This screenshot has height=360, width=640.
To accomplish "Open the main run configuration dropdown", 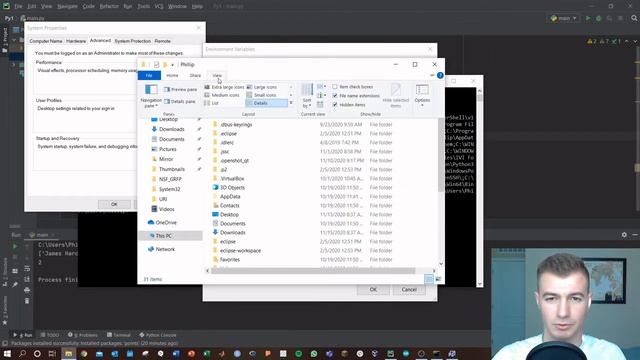I will click(x=564, y=18).
